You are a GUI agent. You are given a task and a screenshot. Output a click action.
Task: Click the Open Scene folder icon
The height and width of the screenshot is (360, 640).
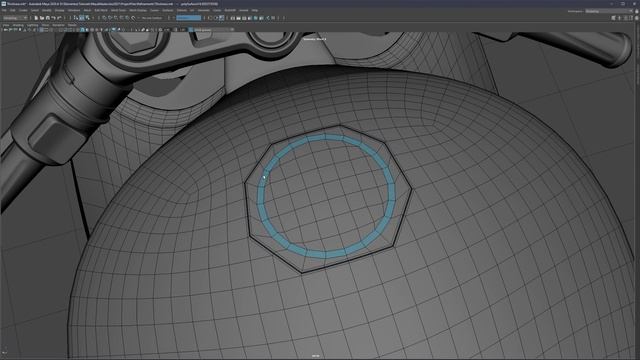[42, 18]
